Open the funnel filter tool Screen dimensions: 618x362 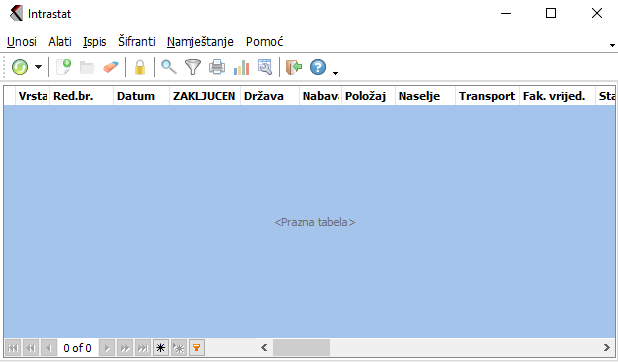[193, 67]
